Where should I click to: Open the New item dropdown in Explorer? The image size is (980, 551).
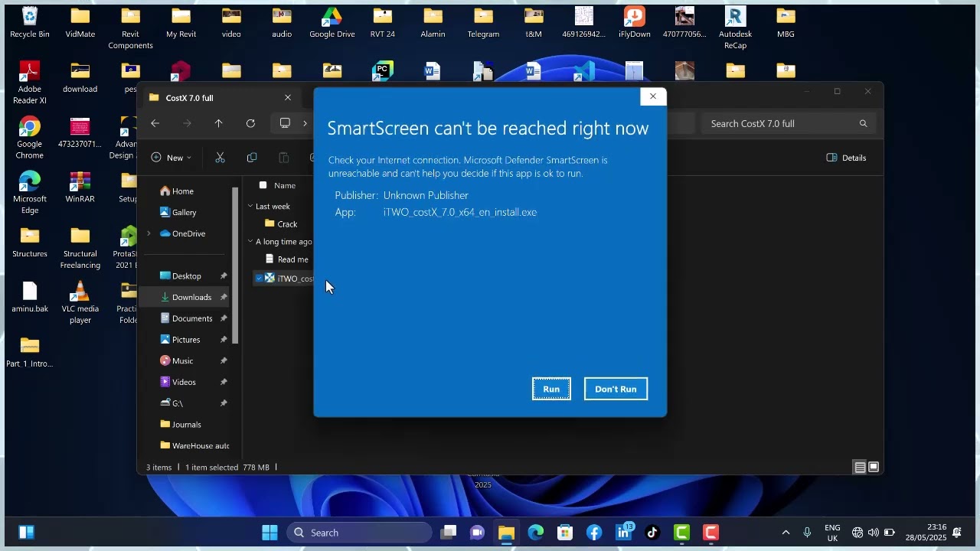pos(171,158)
